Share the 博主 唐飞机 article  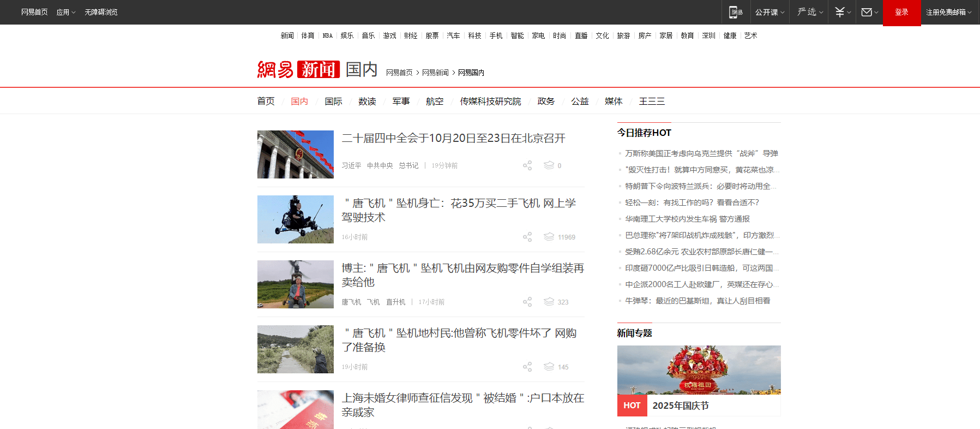(527, 302)
